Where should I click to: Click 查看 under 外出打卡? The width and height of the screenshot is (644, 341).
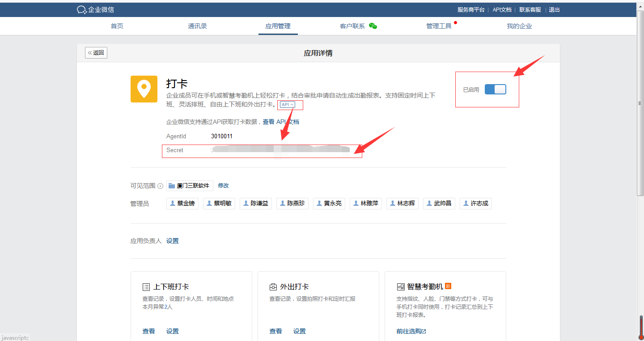tap(276, 331)
